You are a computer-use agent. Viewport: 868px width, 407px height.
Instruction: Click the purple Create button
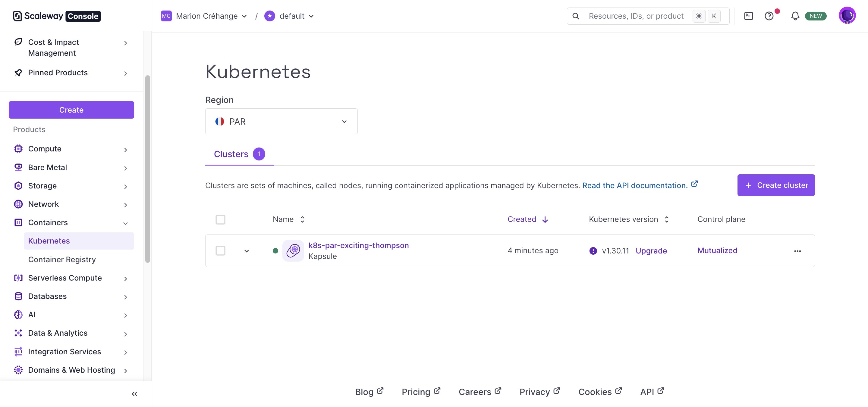pos(71,110)
